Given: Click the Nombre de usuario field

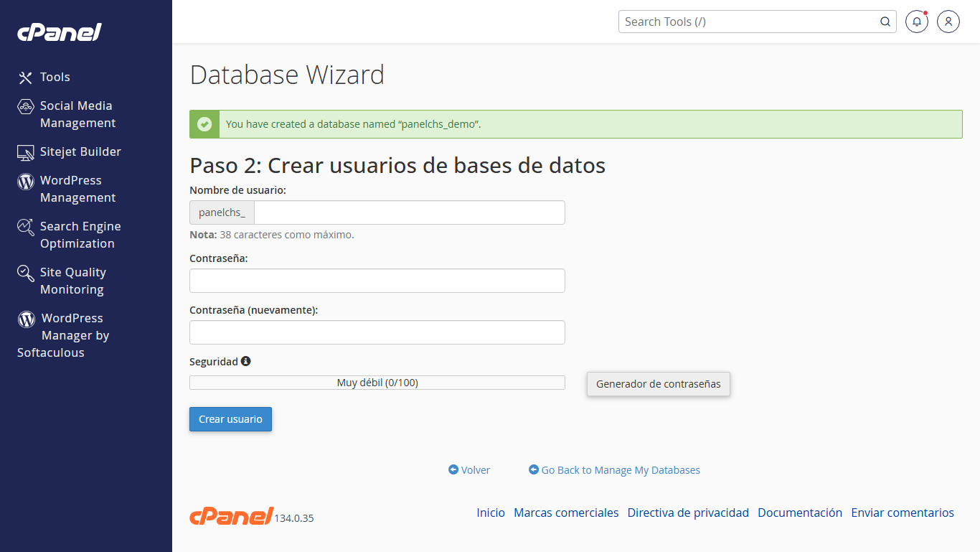Looking at the screenshot, I should [410, 212].
